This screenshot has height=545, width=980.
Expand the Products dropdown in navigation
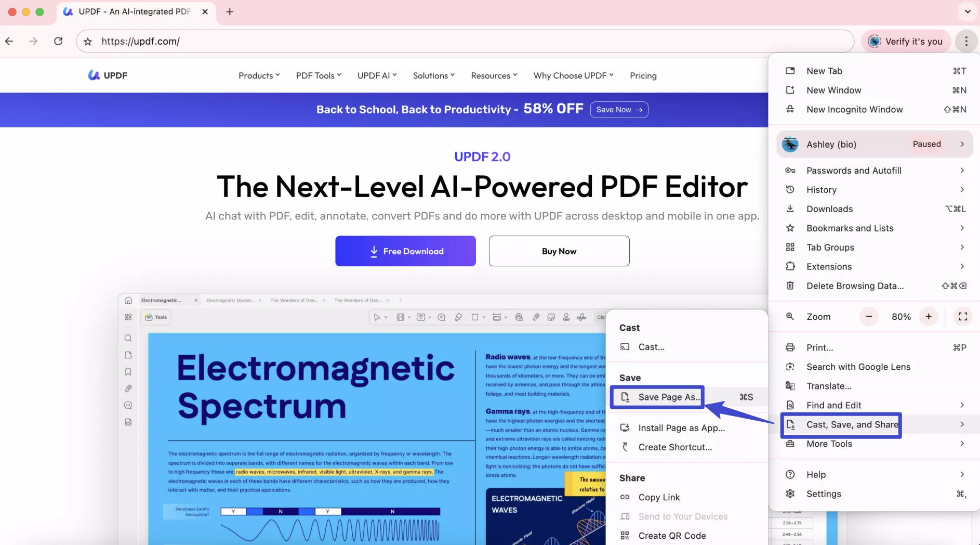click(259, 75)
